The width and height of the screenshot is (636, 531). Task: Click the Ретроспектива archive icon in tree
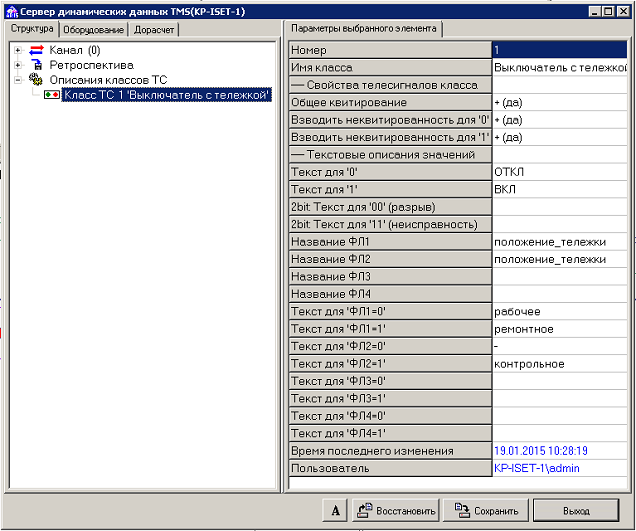(37, 65)
